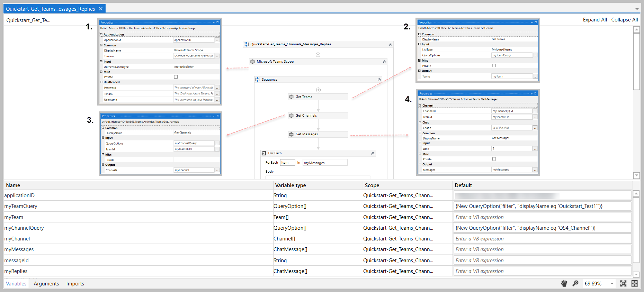This screenshot has width=644, height=292.
Task: Click the Get Teams activity icon
Action: tap(292, 97)
